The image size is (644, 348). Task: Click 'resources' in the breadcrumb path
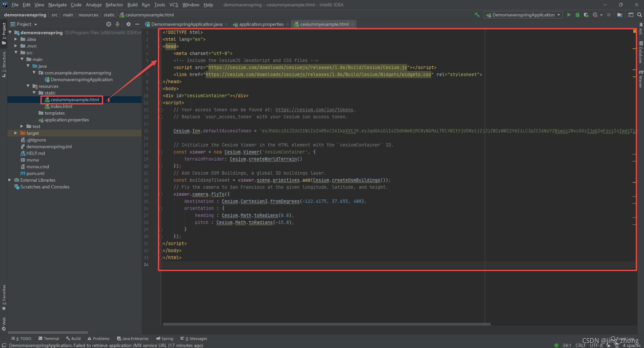click(88, 15)
